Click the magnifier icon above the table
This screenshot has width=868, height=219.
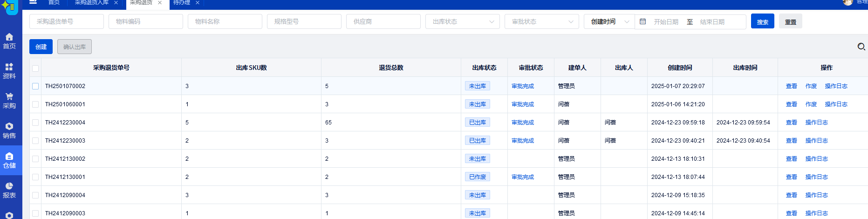(x=861, y=47)
